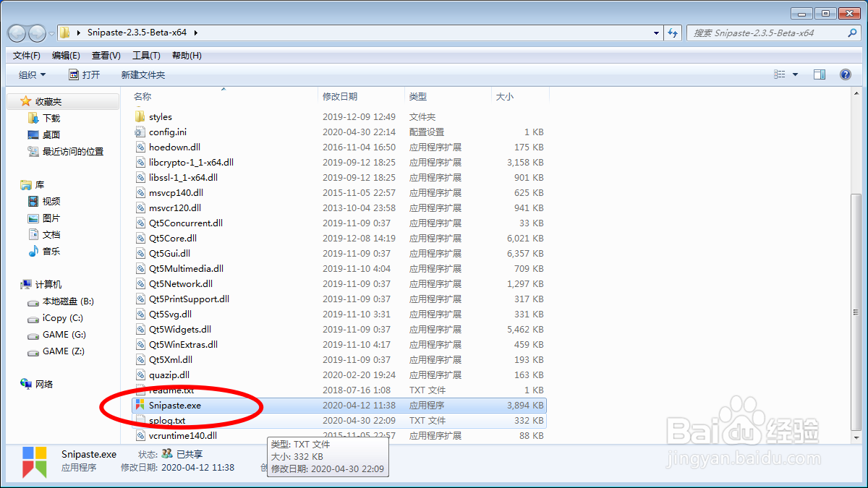Click 新建文件夹 button

[x=143, y=74]
